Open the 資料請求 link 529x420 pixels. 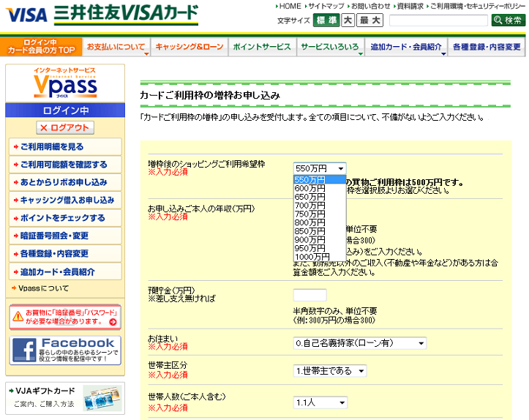410,6
